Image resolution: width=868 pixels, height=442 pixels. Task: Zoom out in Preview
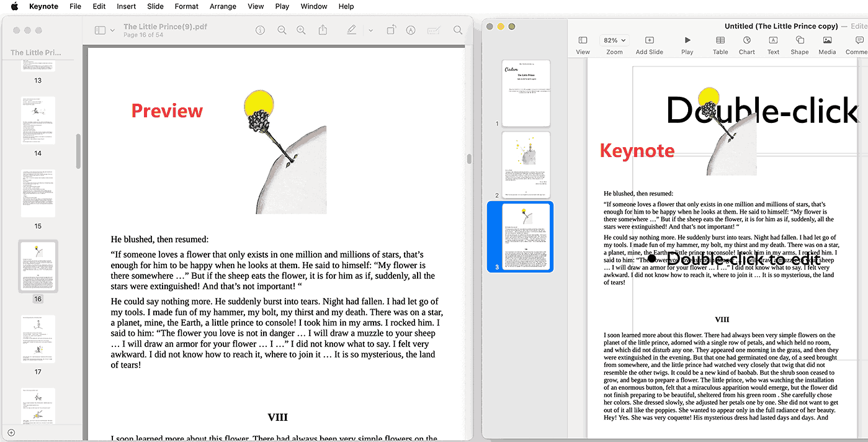(282, 30)
